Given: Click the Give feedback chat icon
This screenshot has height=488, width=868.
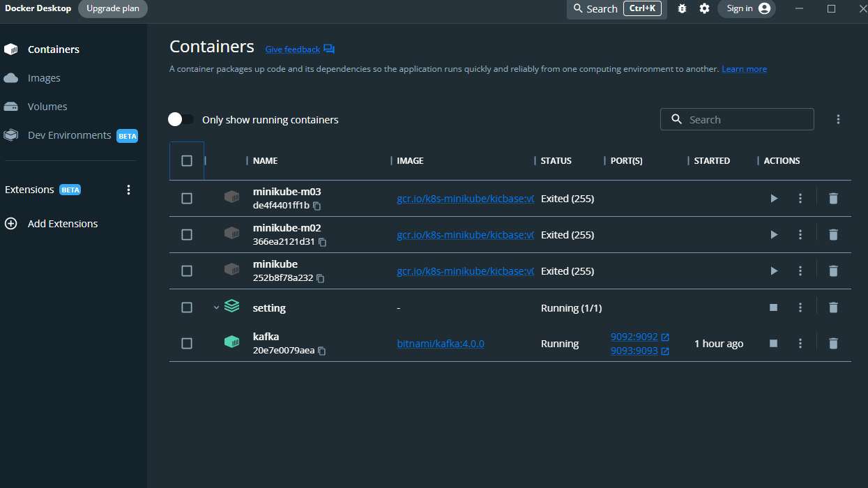Looking at the screenshot, I should pyautogui.click(x=329, y=49).
